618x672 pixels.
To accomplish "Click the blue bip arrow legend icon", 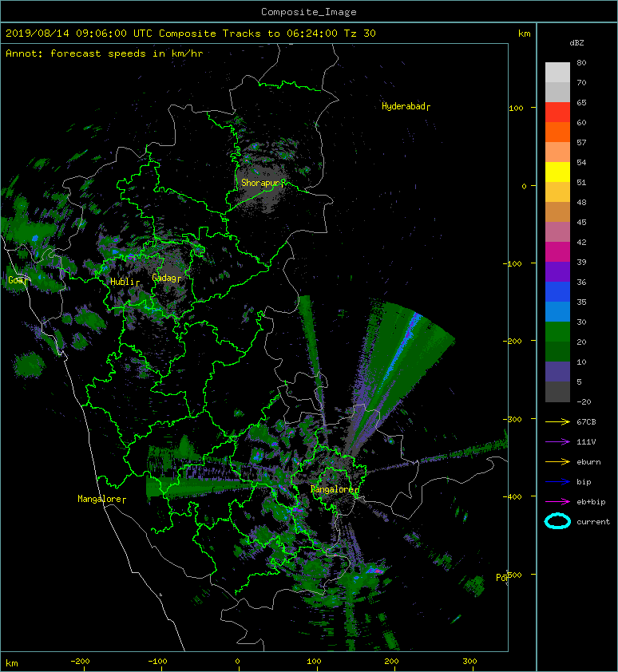I will 557,482.
